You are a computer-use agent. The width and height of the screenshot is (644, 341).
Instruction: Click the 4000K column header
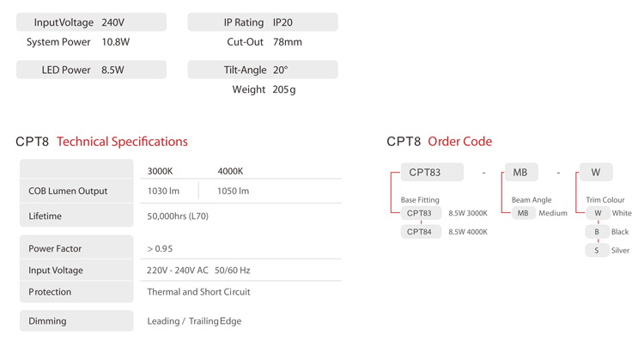pos(230,171)
